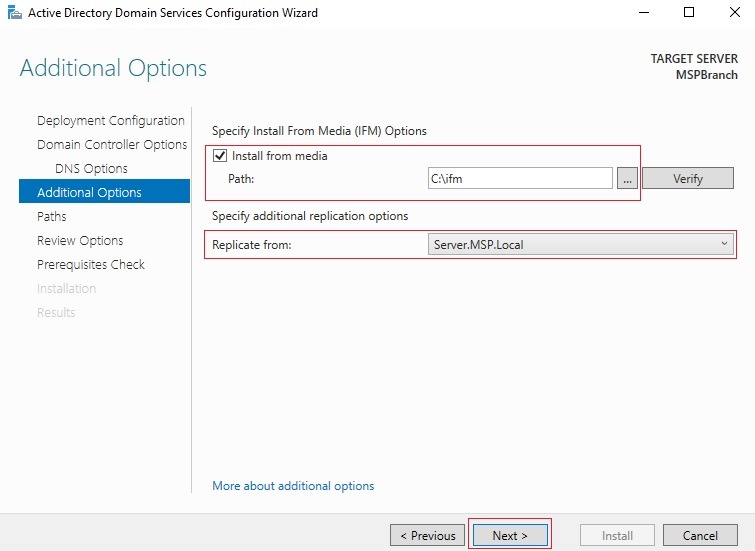Open the path browse (...) button
This screenshot has width=755, height=551.
[x=627, y=179]
